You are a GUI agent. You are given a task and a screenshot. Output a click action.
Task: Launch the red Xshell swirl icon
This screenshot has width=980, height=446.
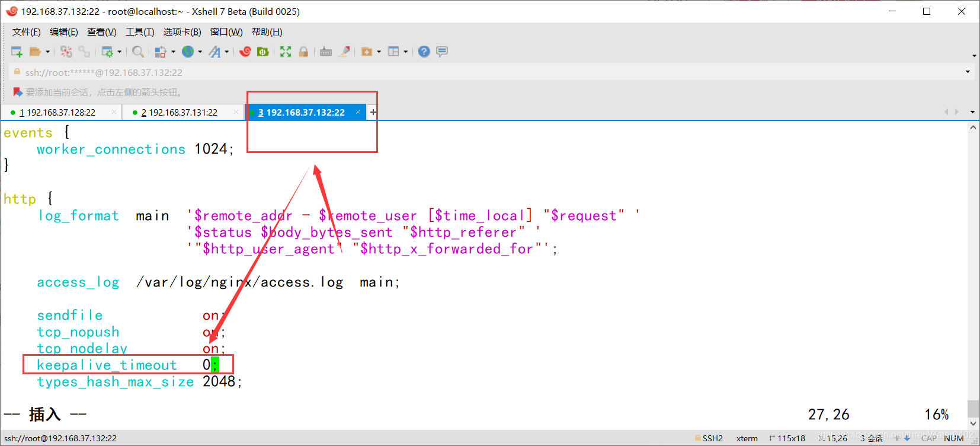(245, 52)
